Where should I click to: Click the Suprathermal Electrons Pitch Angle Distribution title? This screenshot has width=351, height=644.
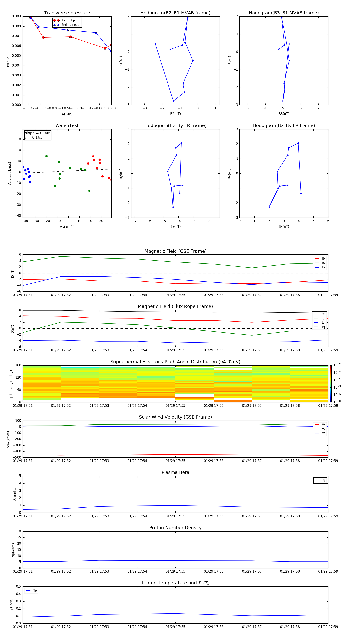[175, 362]
